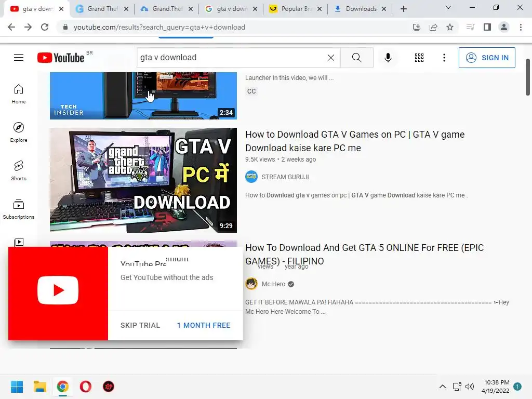Close the 'Popular Br' tab
Screen dimensions: 532x399
(x=320, y=9)
